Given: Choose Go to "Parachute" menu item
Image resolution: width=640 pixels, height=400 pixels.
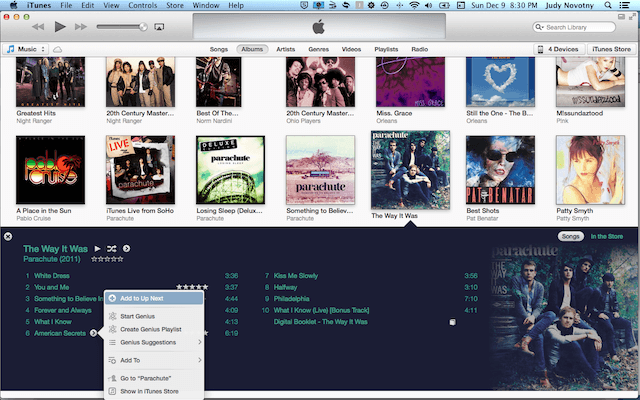Looking at the screenshot, I should click(x=154, y=378).
